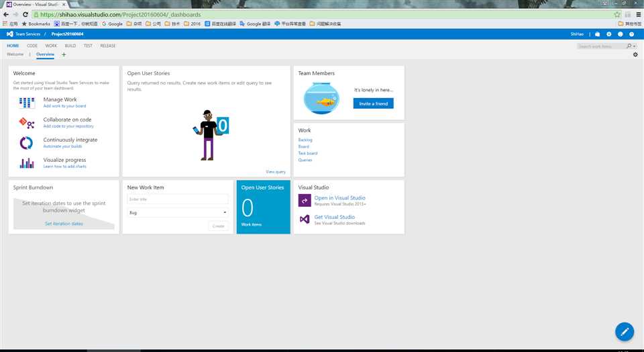The width and height of the screenshot is (644, 352).
Task: Open the help question mark icon
Action: pos(632,34)
